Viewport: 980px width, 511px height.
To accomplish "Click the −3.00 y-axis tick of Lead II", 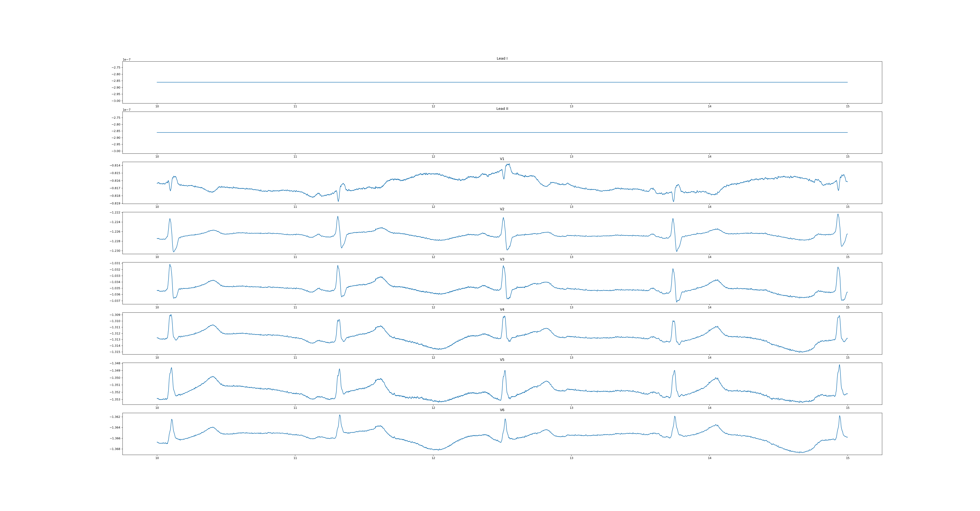I will pyautogui.click(x=116, y=151).
